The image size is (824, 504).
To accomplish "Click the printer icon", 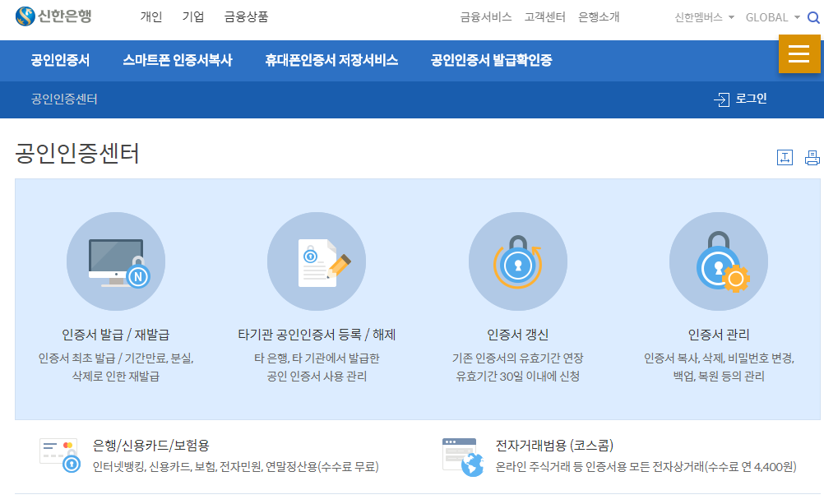I will [x=812, y=157].
